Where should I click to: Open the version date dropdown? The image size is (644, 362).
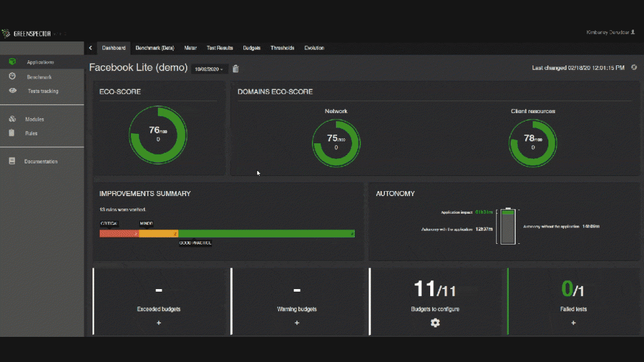click(209, 69)
